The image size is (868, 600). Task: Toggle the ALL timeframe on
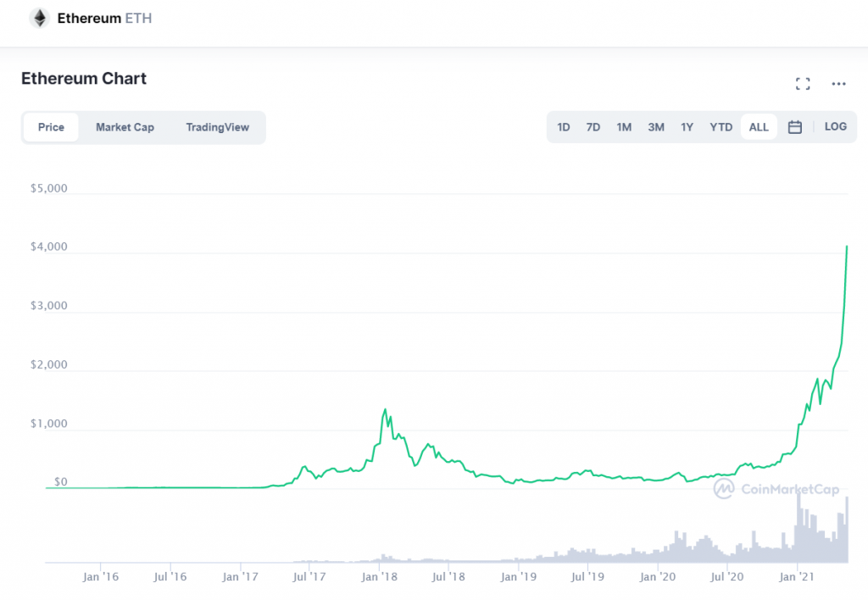pos(758,125)
